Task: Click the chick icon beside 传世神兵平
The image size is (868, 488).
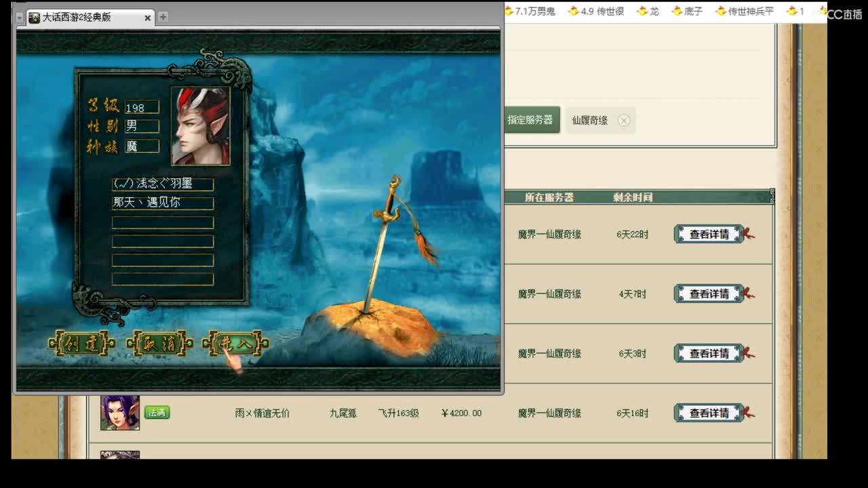Action: coord(721,11)
